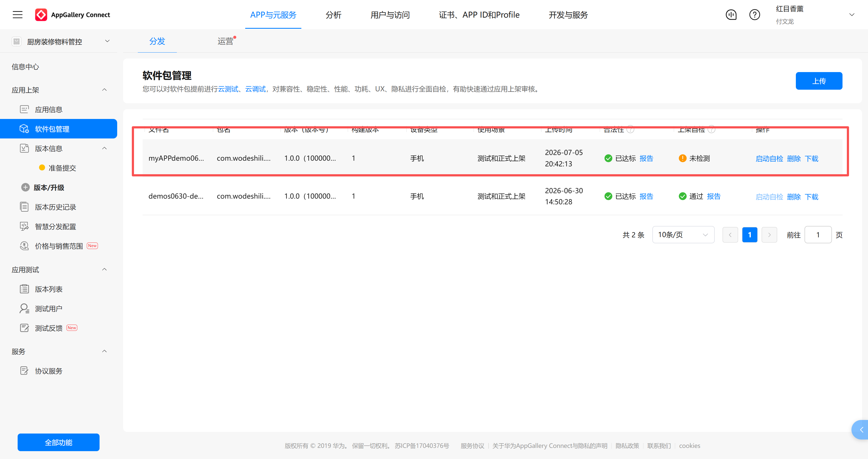Image resolution: width=868 pixels, height=459 pixels.
Task: Click the 软件包管理 package icon
Action: click(24, 129)
